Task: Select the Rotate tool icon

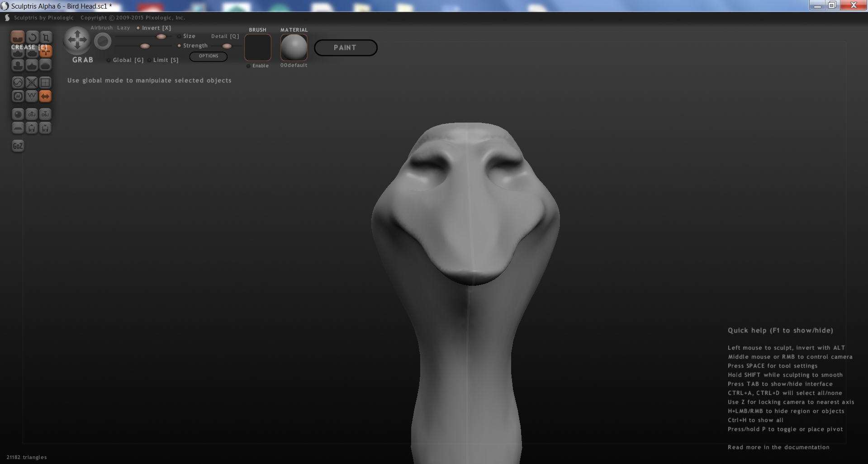Action: pyautogui.click(x=32, y=37)
